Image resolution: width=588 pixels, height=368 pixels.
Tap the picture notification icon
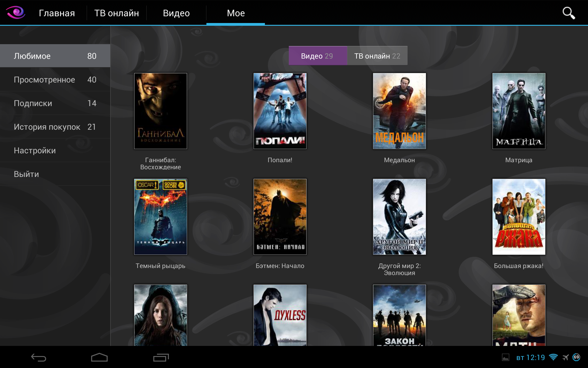point(506,357)
